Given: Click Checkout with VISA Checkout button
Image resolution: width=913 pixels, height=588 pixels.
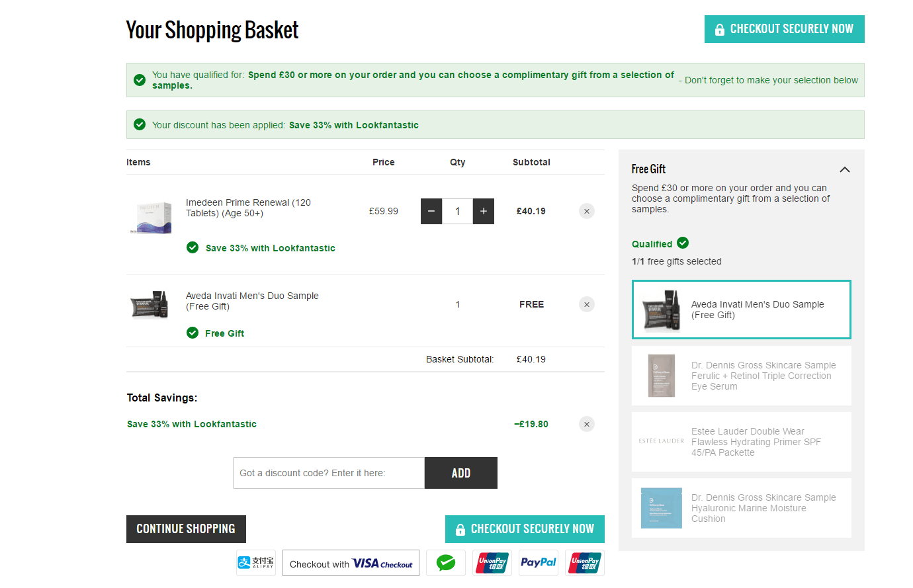Looking at the screenshot, I should coord(351,563).
